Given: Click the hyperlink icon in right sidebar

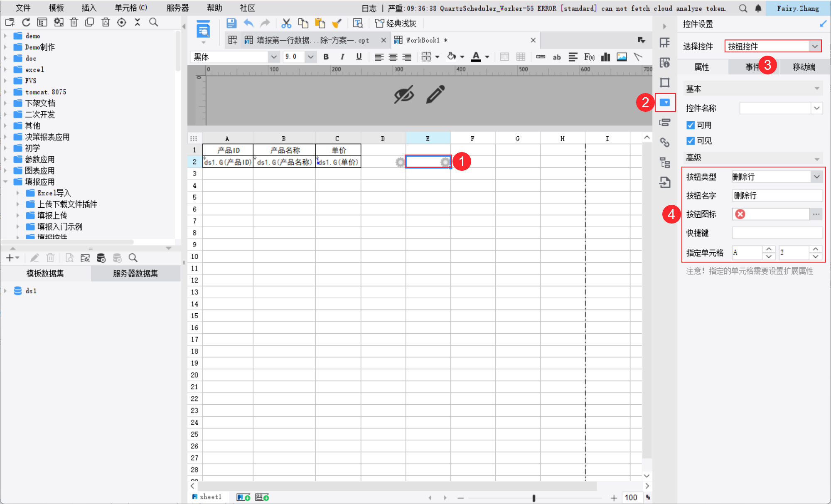Looking at the screenshot, I should [x=665, y=143].
